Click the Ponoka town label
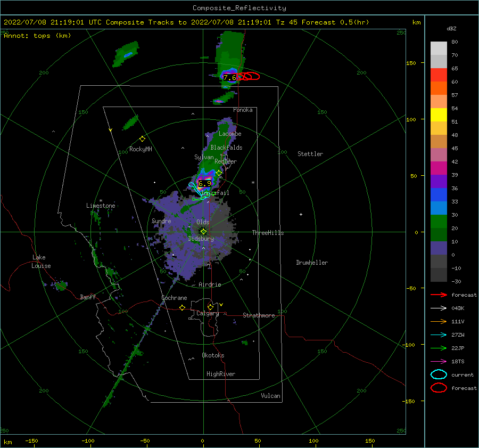This screenshot has width=479, height=448. pos(243,110)
